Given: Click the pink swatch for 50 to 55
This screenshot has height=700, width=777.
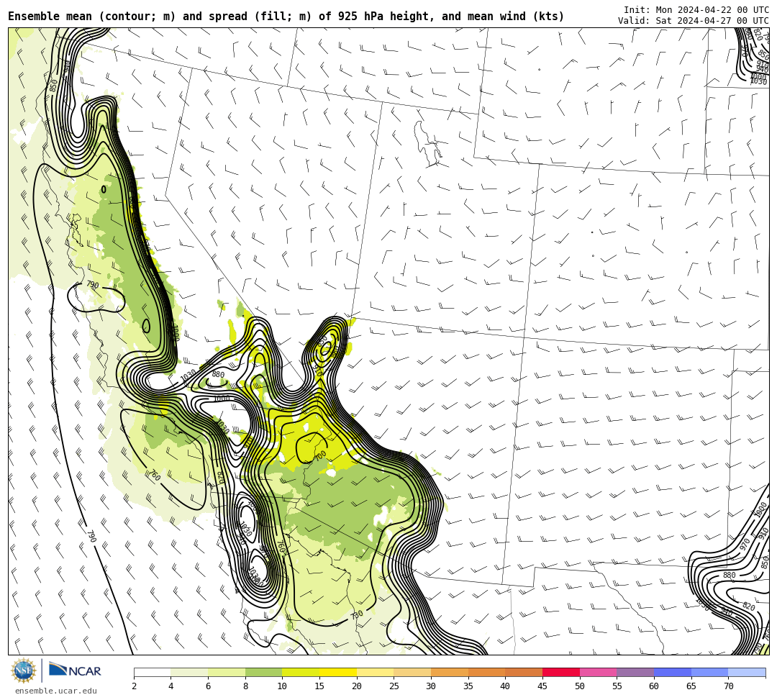Looking at the screenshot, I should tap(598, 672).
